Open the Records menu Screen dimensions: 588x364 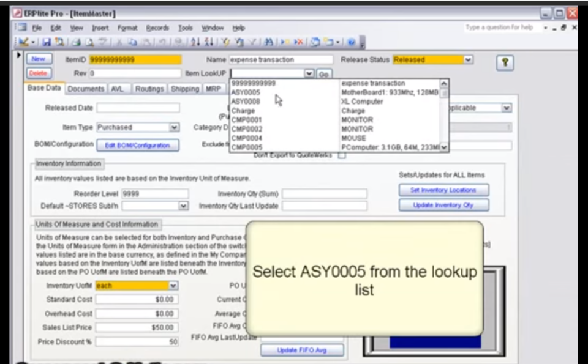157,28
